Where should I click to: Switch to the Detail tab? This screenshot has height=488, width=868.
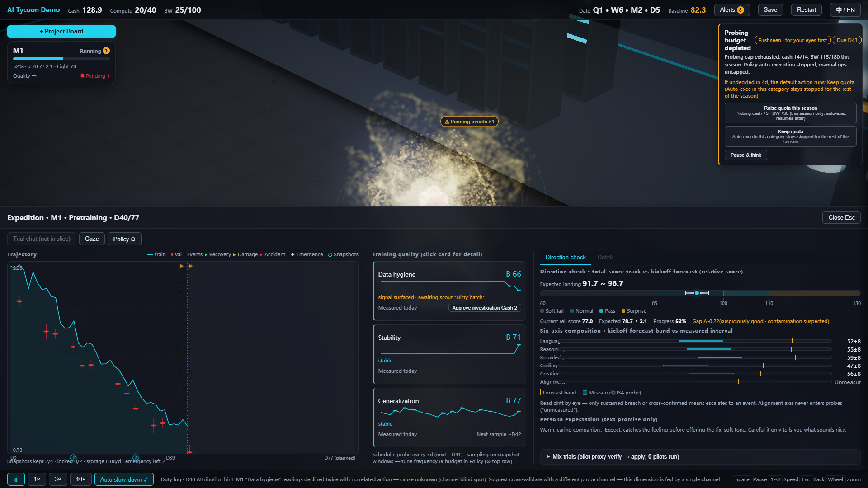click(604, 257)
